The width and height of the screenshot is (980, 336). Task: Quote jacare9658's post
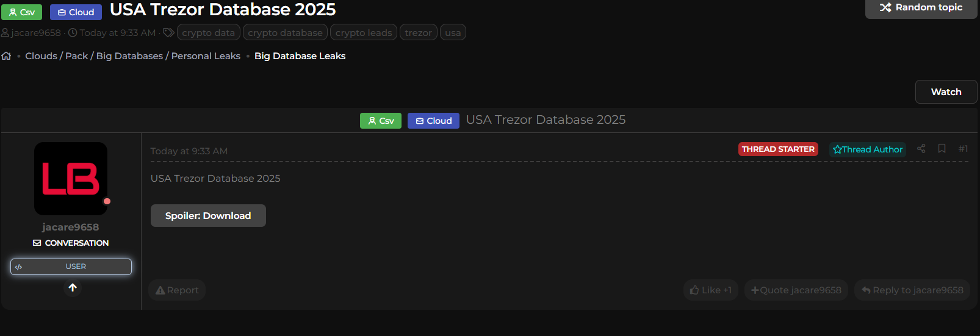tap(796, 290)
